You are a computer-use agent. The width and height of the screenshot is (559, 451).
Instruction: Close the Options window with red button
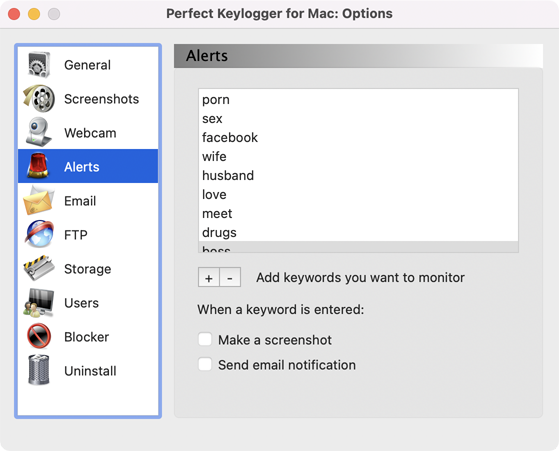click(x=14, y=14)
